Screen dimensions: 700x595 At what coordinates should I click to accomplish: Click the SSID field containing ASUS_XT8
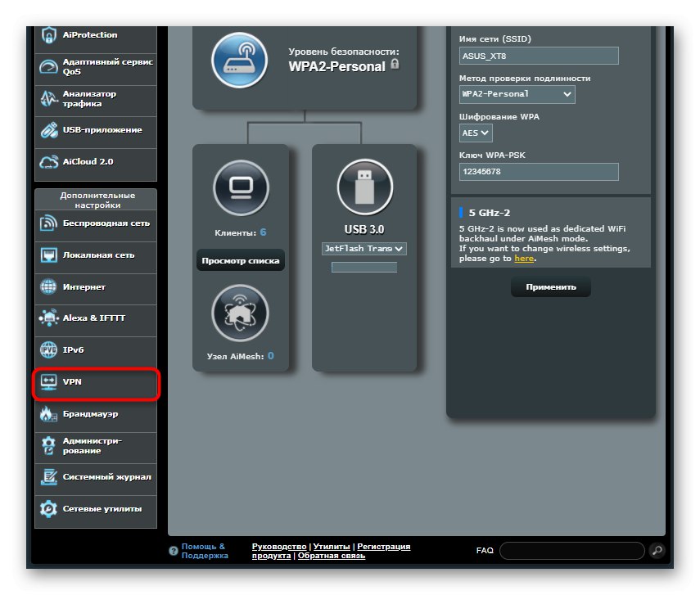point(539,56)
